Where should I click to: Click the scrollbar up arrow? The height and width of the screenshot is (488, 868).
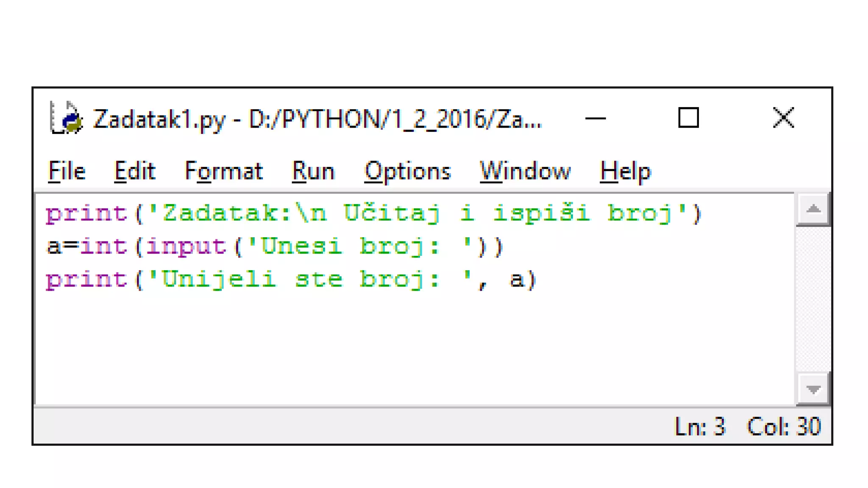pos(813,209)
